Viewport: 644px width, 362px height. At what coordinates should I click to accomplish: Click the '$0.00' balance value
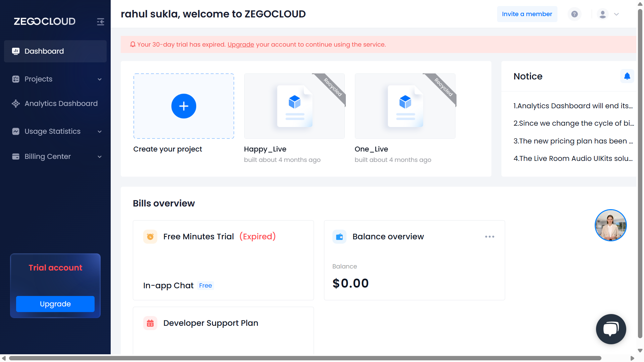[x=351, y=283]
